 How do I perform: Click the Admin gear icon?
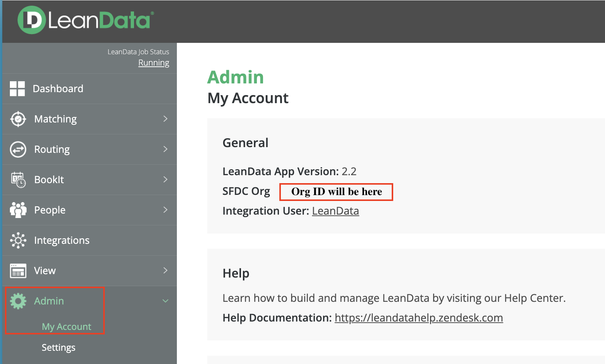[18, 301]
